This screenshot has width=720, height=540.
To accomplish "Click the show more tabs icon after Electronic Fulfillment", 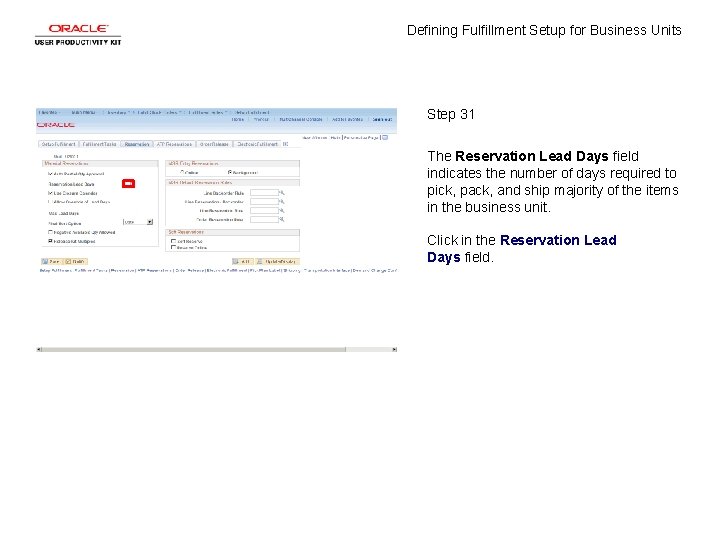I will click(285, 144).
